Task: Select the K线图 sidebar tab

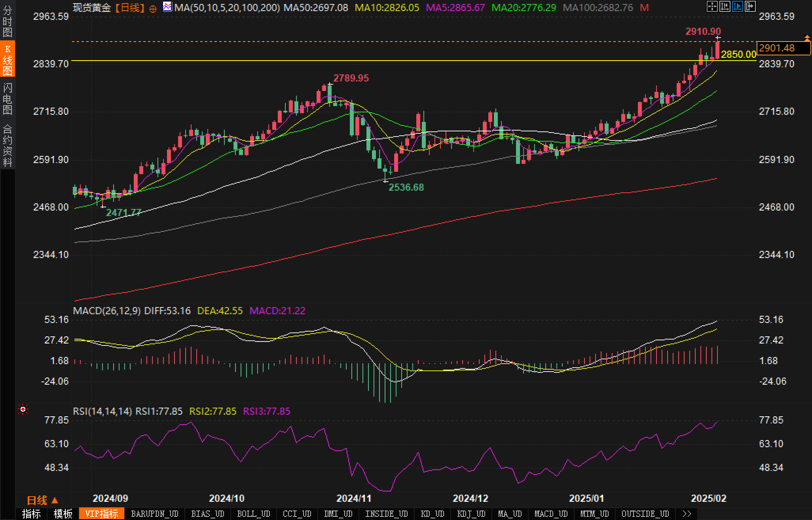Action: pos(8,59)
